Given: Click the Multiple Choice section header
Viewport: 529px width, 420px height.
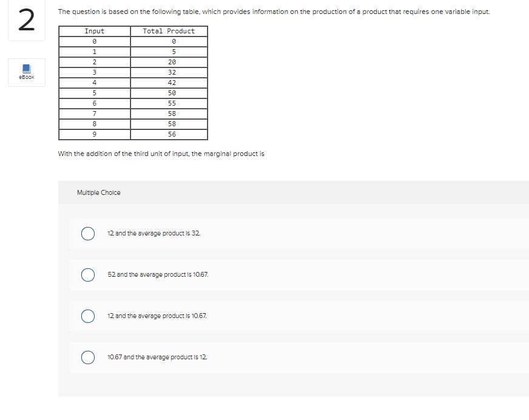Looking at the screenshot, I should [98, 192].
